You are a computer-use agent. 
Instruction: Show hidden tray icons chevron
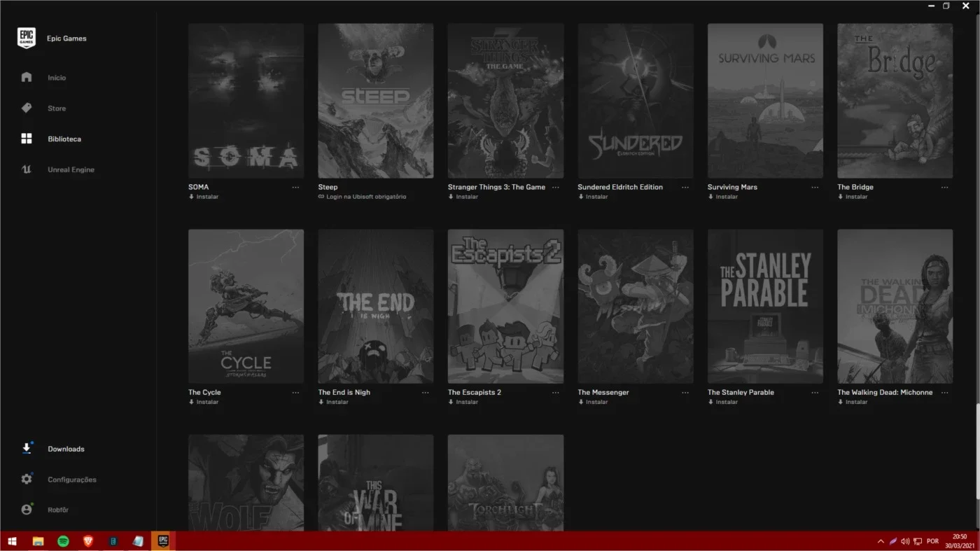pyautogui.click(x=881, y=541)
